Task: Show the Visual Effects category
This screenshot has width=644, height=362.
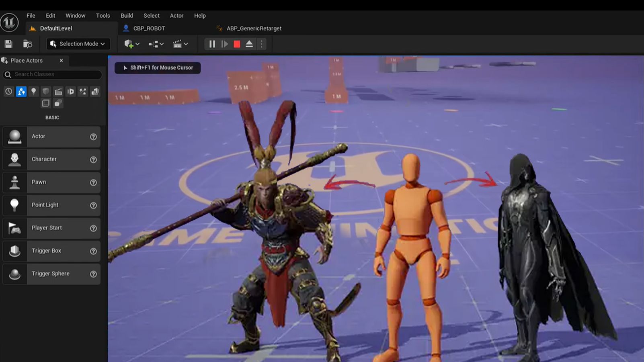Action: (x=70, y=92)
